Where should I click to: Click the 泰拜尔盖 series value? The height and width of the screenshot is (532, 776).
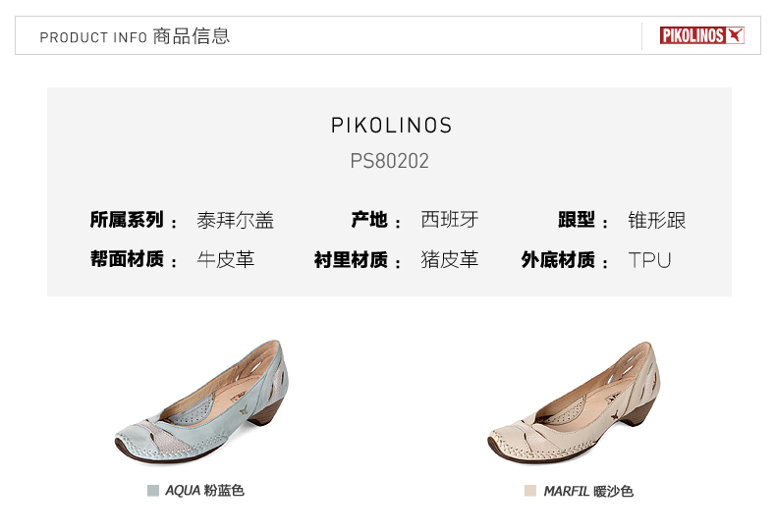235,220
